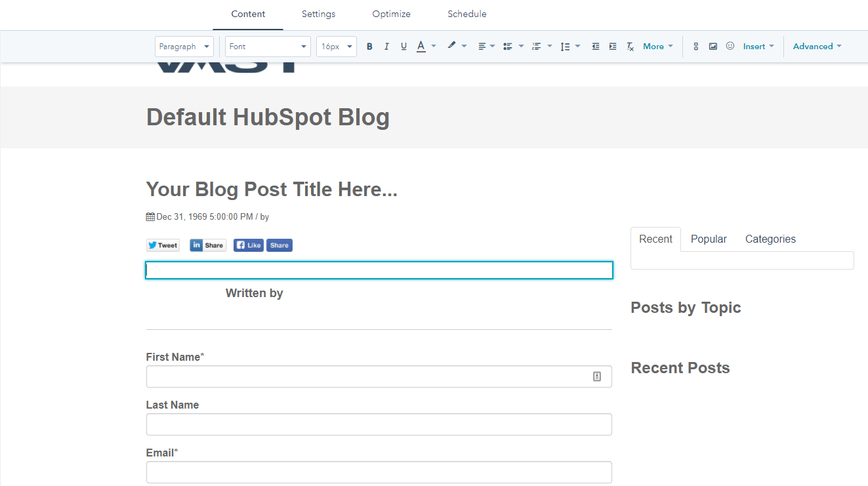This screenshot has width=868, height=486.
Task: Insert a bulleted list
Action: (507, 47)
